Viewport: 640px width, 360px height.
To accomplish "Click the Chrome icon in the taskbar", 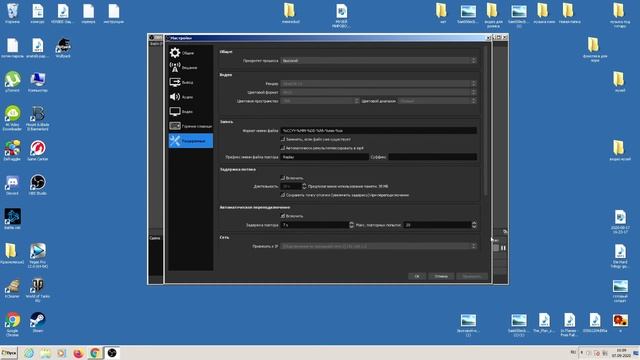I will click(95, 353).
